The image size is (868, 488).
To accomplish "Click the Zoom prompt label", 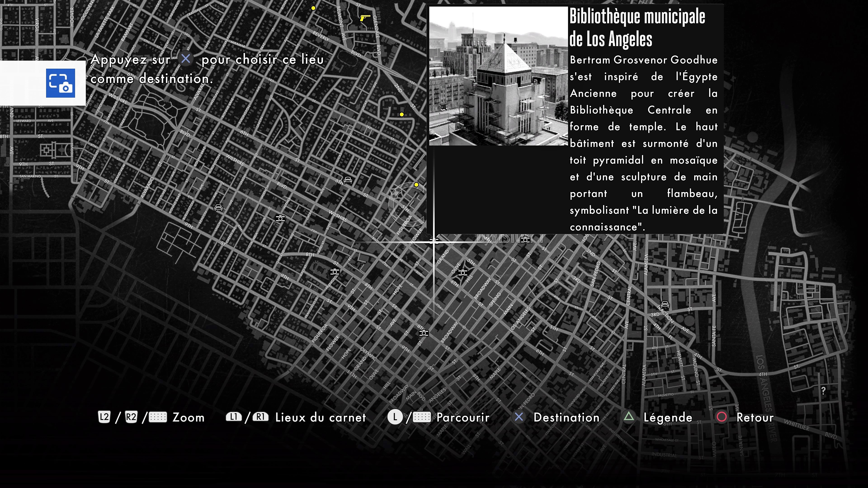I will (188, 418).
